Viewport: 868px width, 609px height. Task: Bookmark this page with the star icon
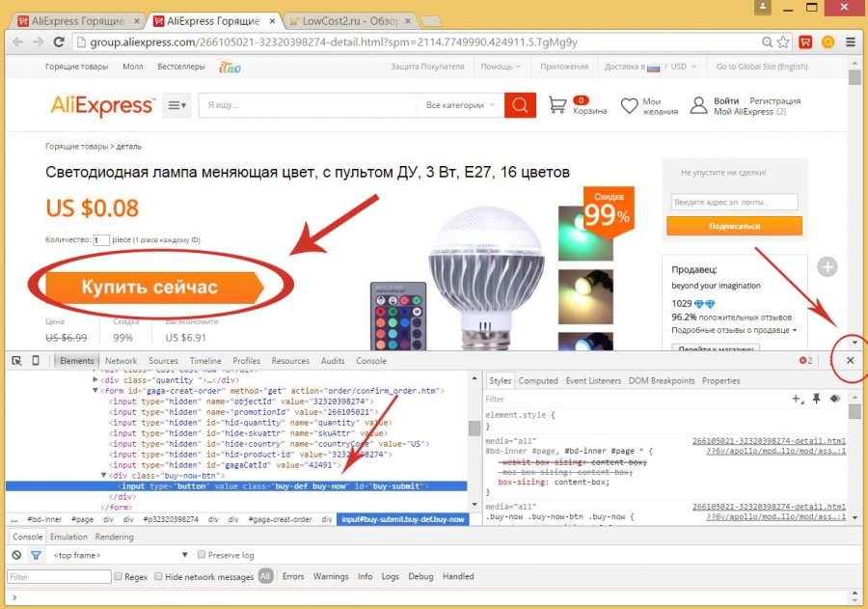click(x=783, y=42)
